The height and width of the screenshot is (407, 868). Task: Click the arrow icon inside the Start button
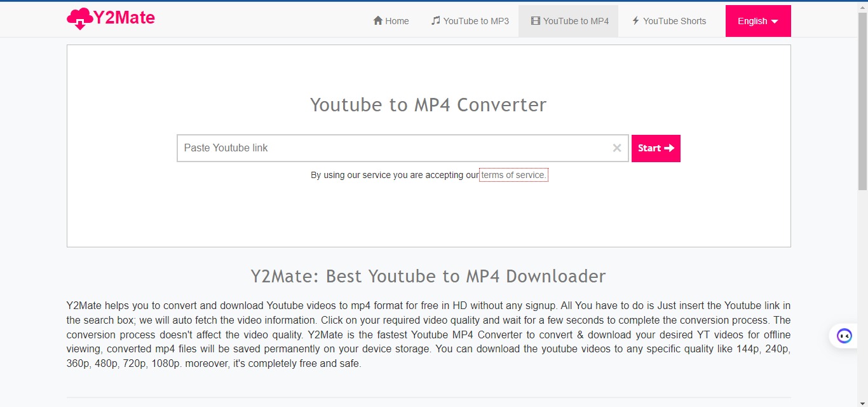(x=670, y=148)
